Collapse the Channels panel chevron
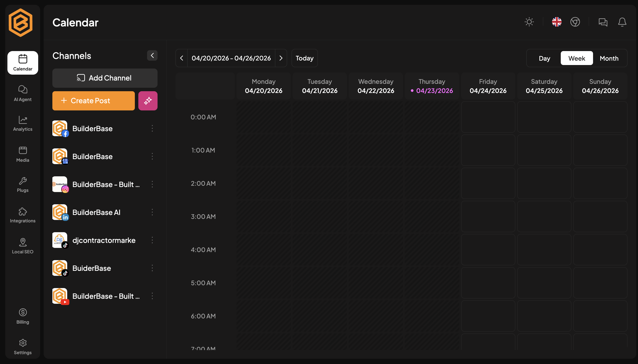 click(152, 55)
